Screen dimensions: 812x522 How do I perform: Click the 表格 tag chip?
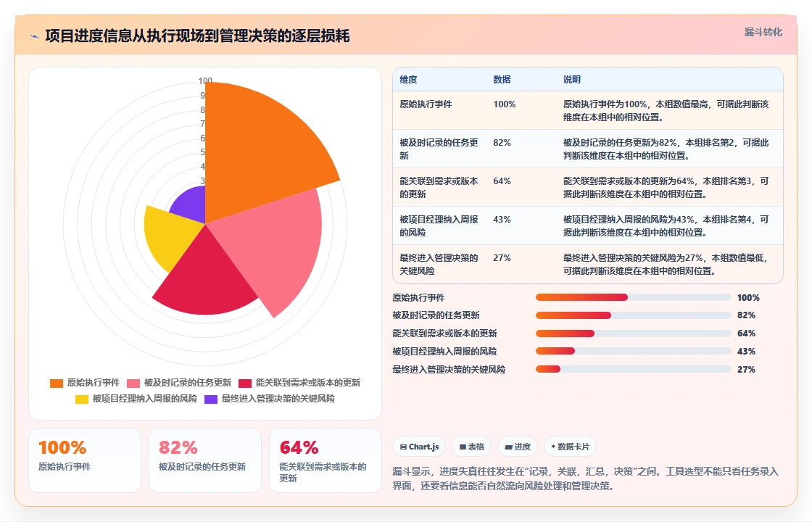(x=471, y=447)
